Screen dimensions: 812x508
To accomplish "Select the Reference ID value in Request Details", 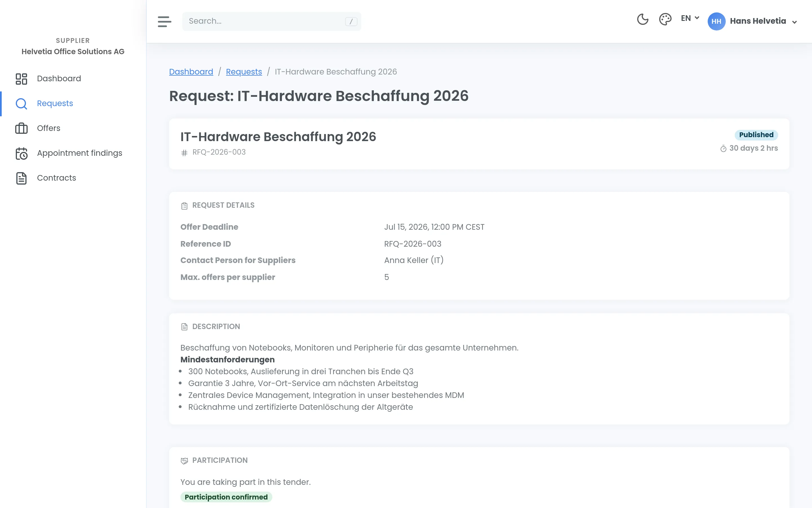I will tap(413, 244).
